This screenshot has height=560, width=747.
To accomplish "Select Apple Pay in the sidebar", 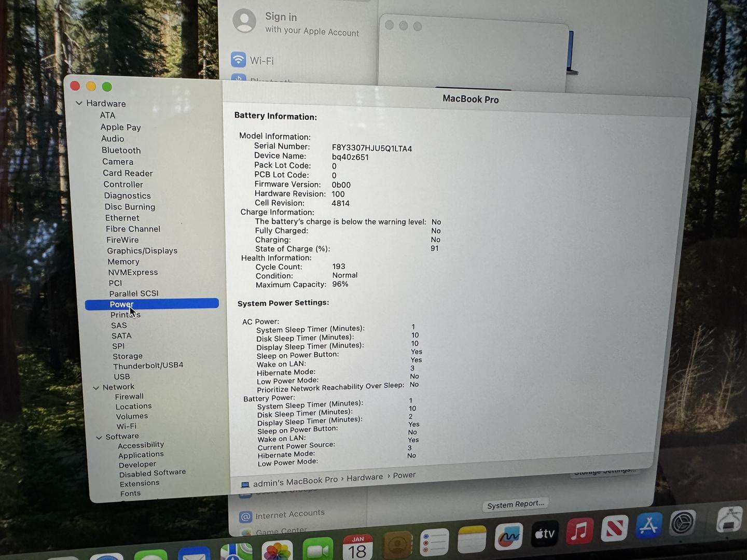I will [x=121, y=127].
